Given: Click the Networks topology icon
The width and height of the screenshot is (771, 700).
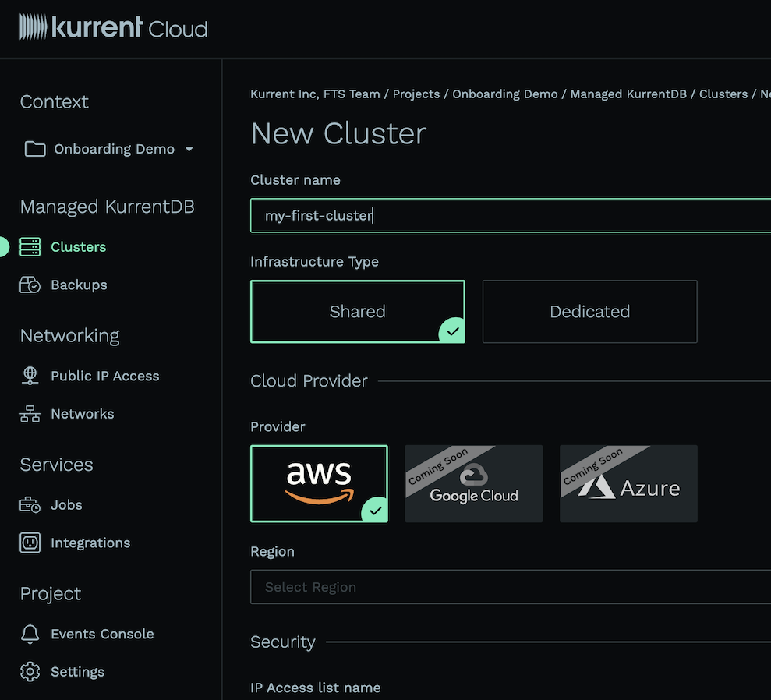Looking at the screenshot, I should [30, 414].
